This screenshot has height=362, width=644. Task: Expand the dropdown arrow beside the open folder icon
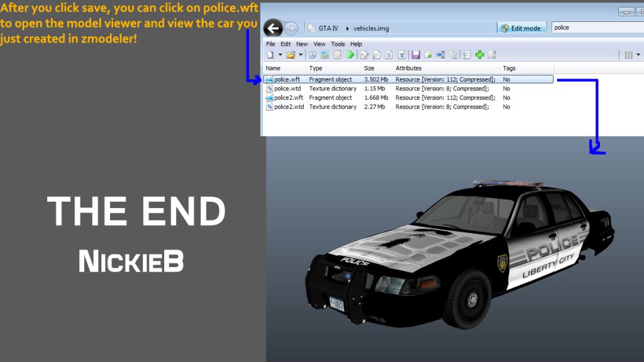[x=301, y=55]
